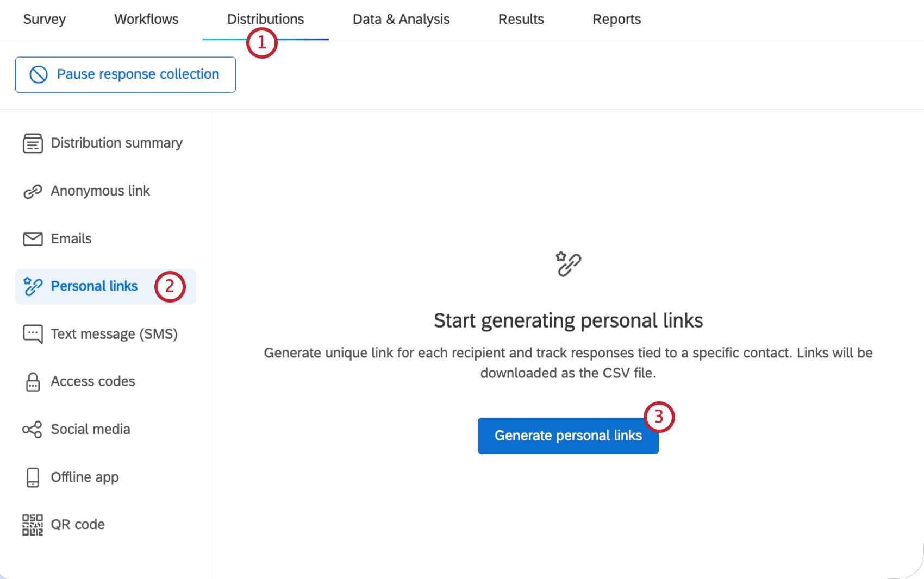Click the Text message speech bubble icon
This screenshot has width=924, height=579.
(x=33, y=334)
